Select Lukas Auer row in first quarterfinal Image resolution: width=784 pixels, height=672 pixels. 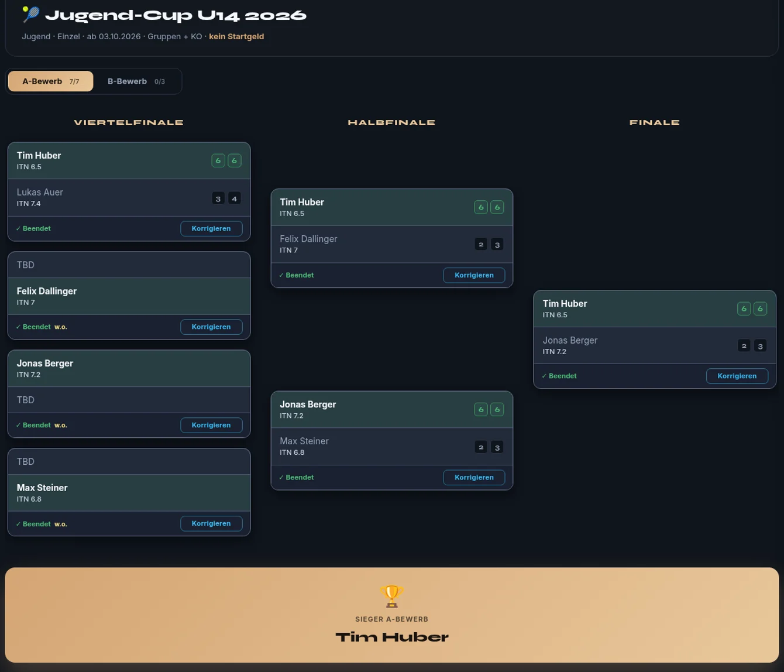[129, 197]
